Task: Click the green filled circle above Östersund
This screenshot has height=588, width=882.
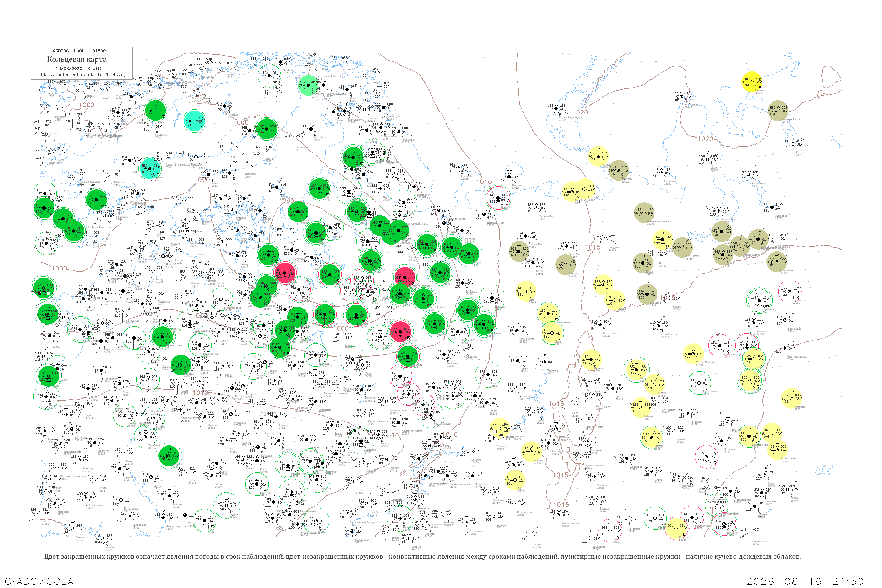Action: coord(155,111)
